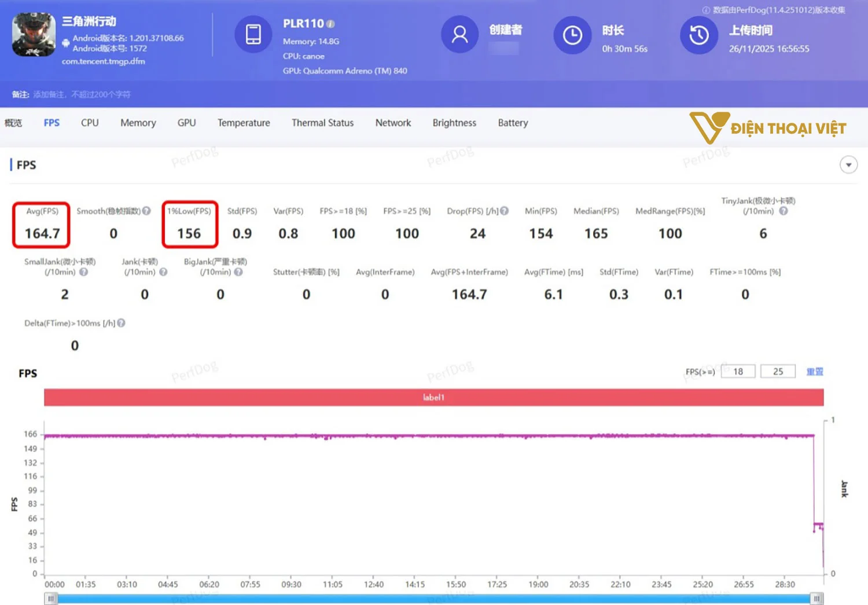The height and width of the screenshot is (605, 868).
Task: Collapse the FPS section with chevron
Action: [848, 165]
